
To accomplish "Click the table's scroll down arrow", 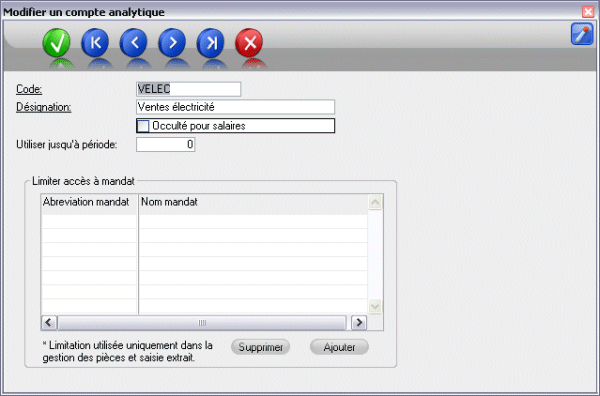I will tap(375, 306).
